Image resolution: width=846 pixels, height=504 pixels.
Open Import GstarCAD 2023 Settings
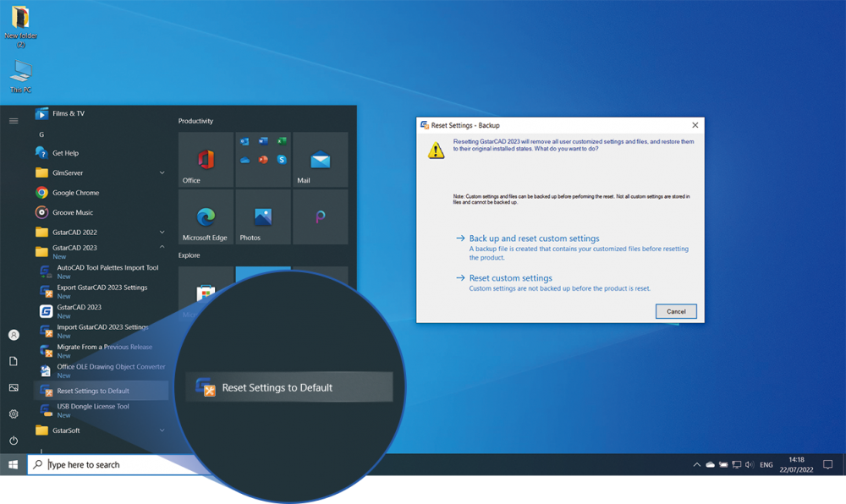[x=101, y=331]
